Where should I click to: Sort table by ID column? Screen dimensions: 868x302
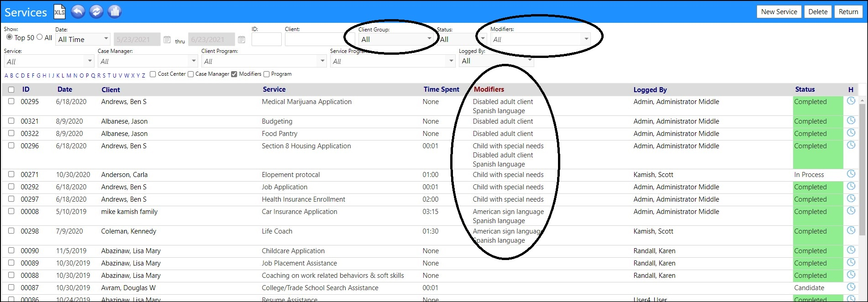tap(26, 89)
